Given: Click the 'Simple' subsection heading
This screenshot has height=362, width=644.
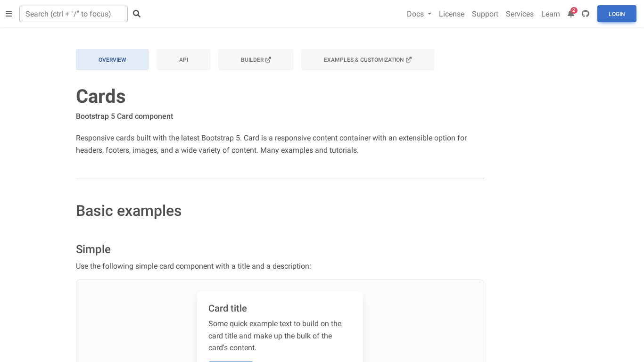Looking at the screenshot, I should (93, 249).
